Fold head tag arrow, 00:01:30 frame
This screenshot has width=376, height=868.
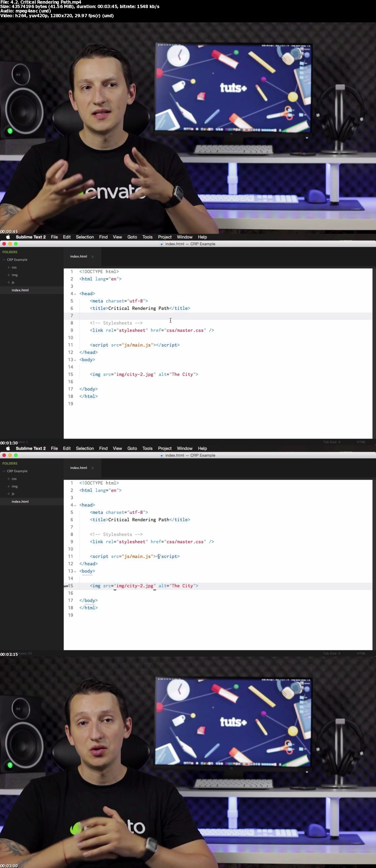[x=75, y=294]
